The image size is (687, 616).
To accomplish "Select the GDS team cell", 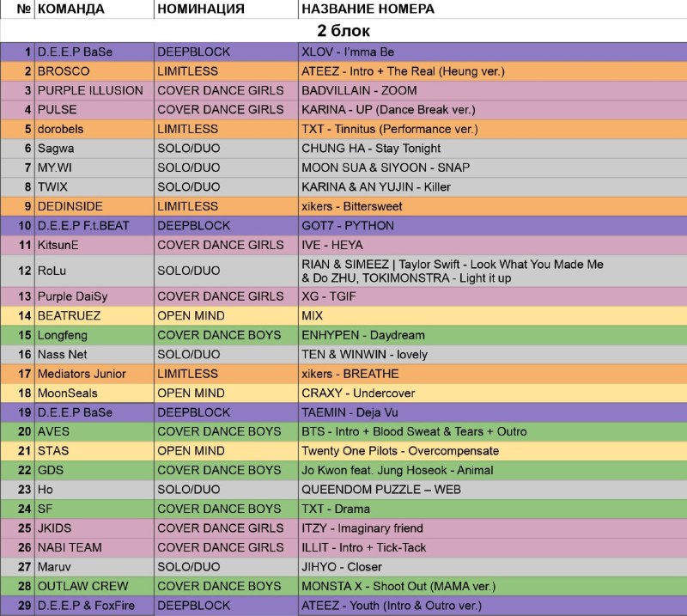I will point(94,470).
